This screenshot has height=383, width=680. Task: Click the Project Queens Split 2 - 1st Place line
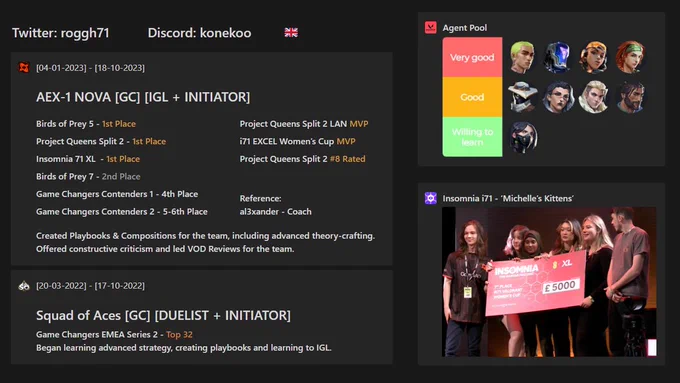pyautogui.click(x=101, y=141)
